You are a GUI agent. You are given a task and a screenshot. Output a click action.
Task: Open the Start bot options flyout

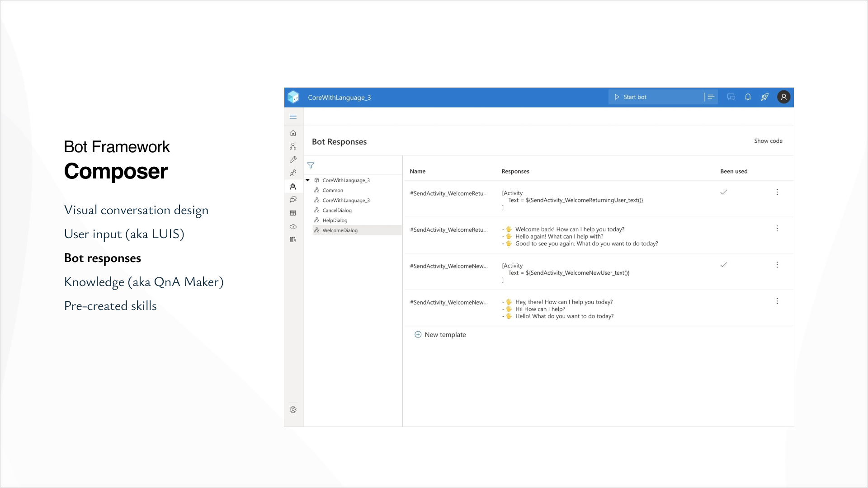[x=711, y=97]
